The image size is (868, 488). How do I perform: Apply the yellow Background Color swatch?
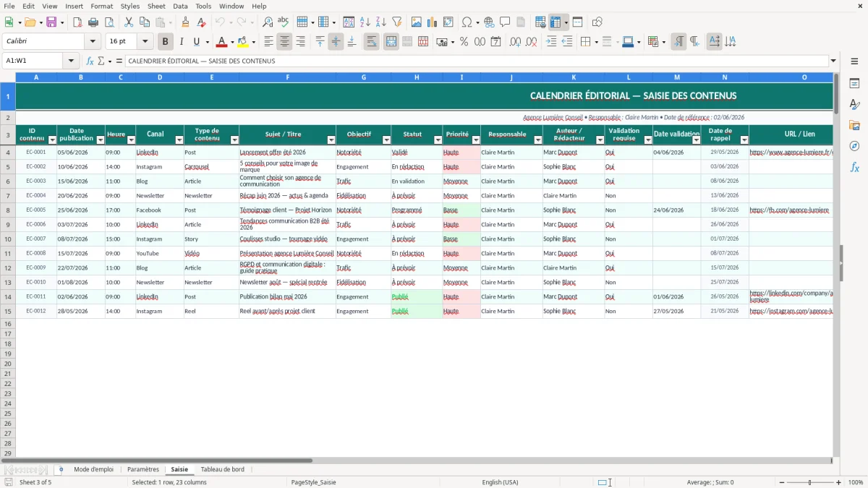pyautogui.click(x=243, y=42)
